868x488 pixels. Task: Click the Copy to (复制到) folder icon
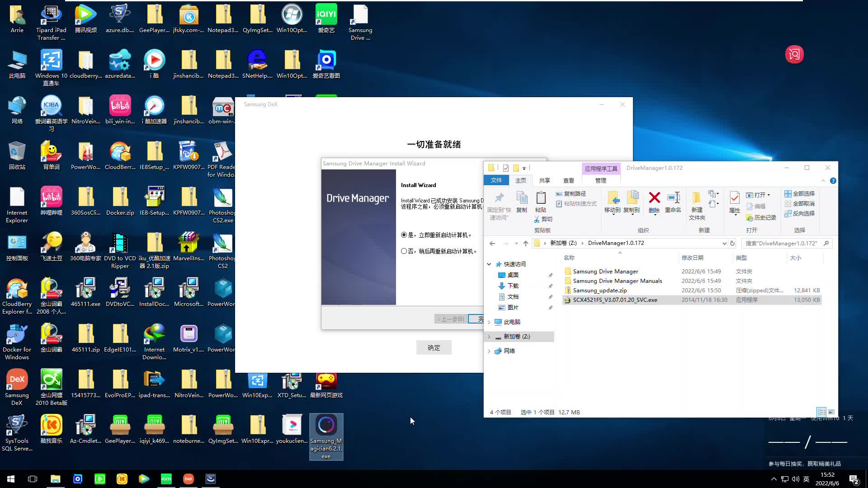632,202
